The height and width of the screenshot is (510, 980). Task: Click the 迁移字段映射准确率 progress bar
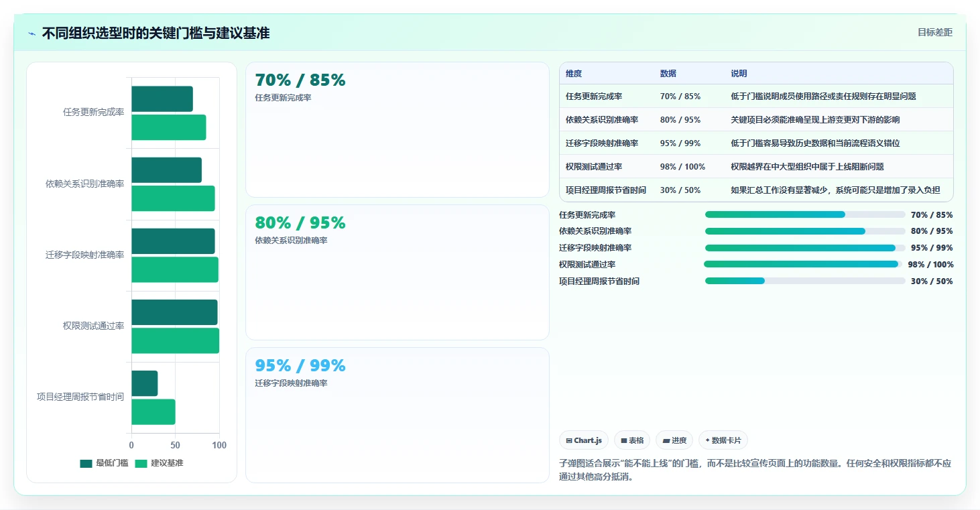(805, 248)
